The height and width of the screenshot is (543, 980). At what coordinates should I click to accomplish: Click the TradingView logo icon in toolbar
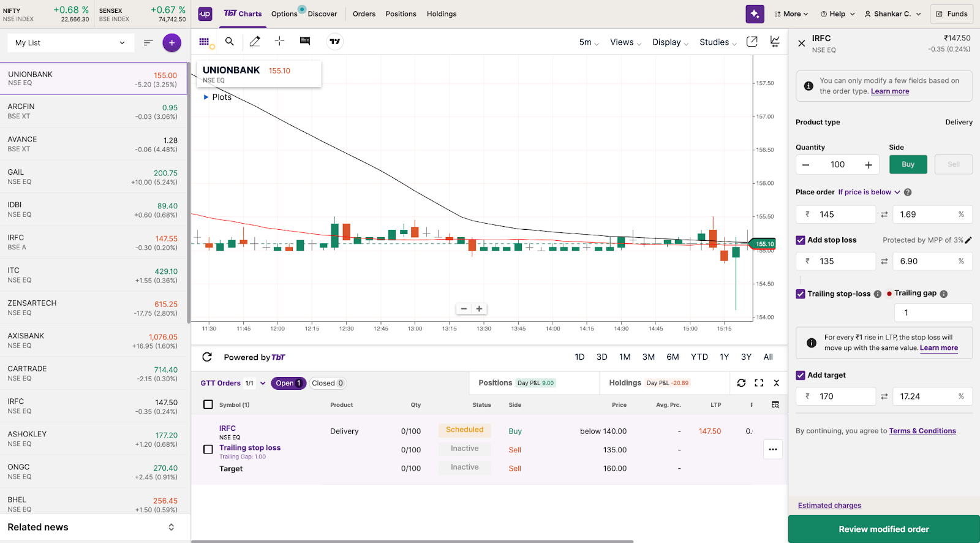click(334, 42)
